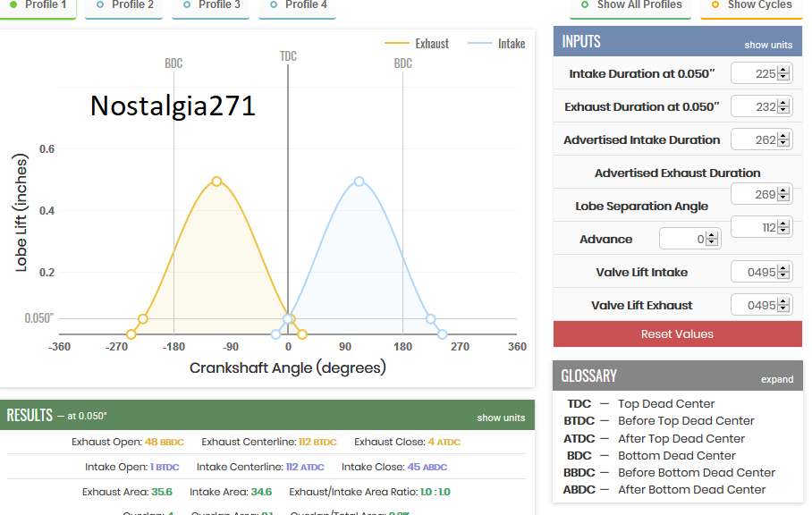Select the Advertised Intake Duration field
The image size is (812, 515).
click(x=761, y=139)
